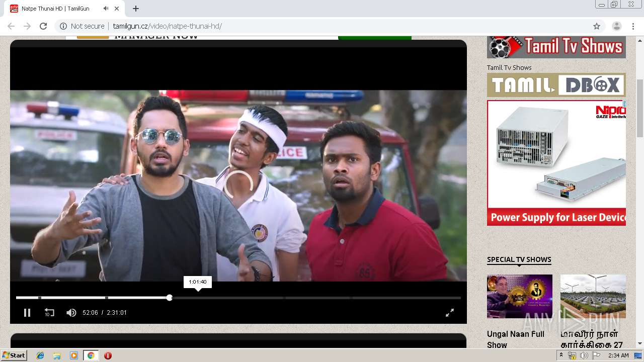Viewport: 644px width, 362px height.
Task: Open the Windows Start menu
Action: 14,355
